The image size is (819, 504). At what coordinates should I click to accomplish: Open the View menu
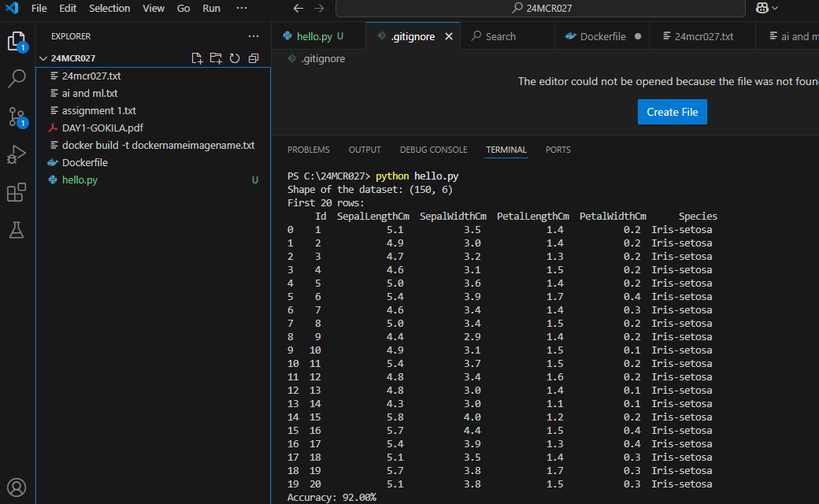click(x=153, y=9)
